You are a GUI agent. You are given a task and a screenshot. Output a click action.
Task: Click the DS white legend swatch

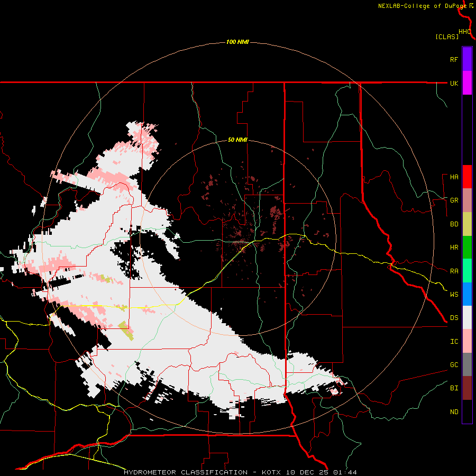click(x=467, y=317)
